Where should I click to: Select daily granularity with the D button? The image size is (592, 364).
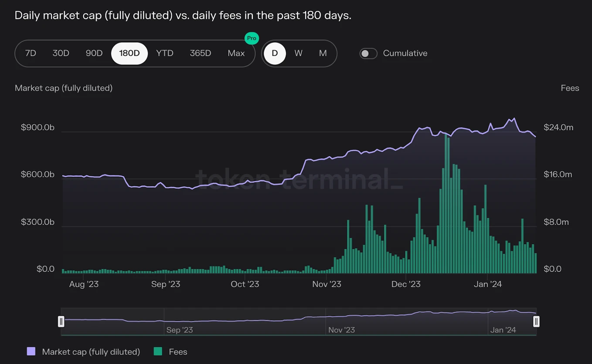coord(275,53)
